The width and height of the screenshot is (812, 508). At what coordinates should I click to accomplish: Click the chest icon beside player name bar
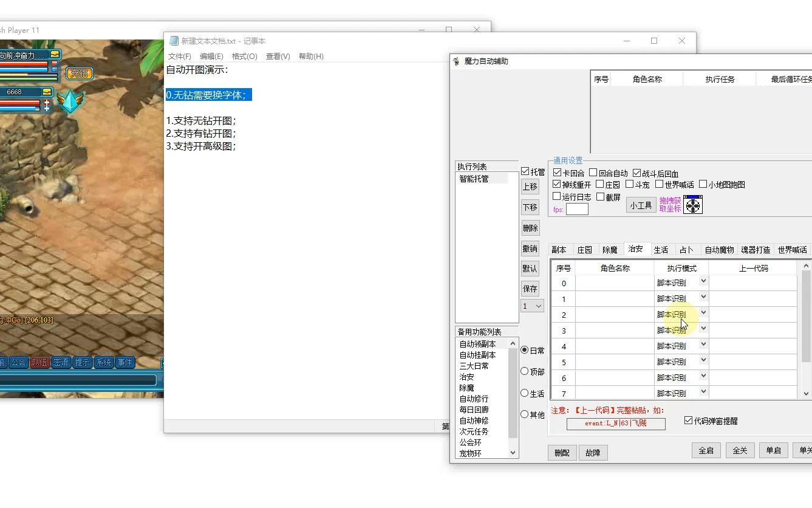pyautogui.click(x=55, y=55)
